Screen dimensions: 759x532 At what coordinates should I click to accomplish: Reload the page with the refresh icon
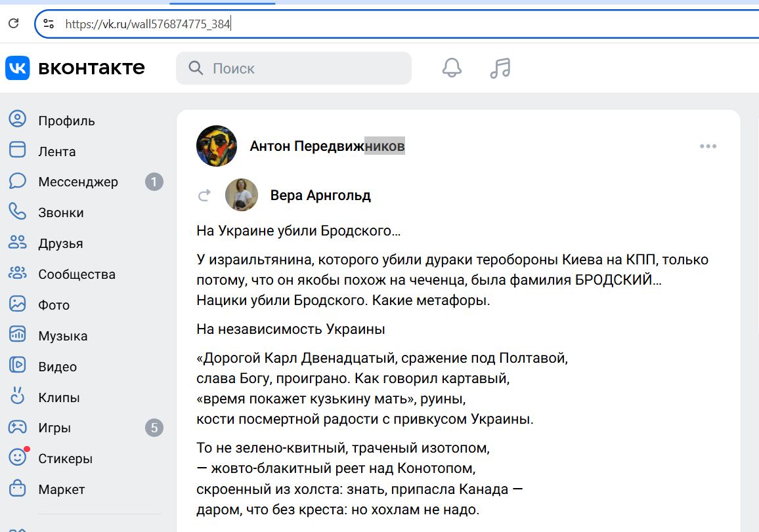click(x=14, y=23)
